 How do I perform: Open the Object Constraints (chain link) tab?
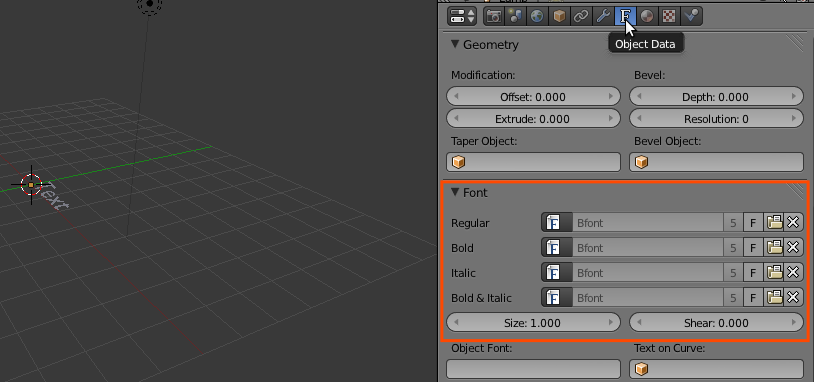coord(581,16)
